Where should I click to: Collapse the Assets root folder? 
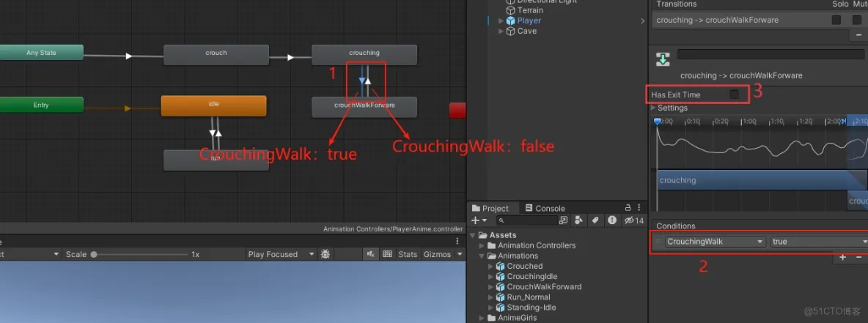tap(472, 235)
